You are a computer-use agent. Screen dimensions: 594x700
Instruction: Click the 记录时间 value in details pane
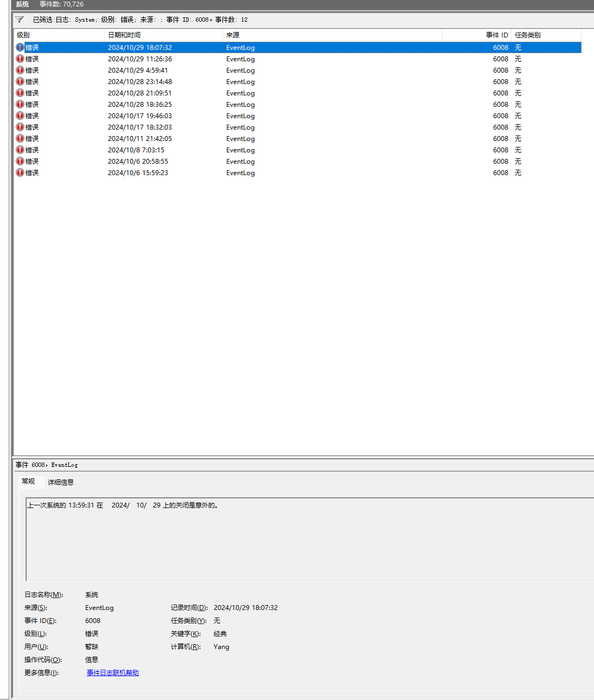246,608
